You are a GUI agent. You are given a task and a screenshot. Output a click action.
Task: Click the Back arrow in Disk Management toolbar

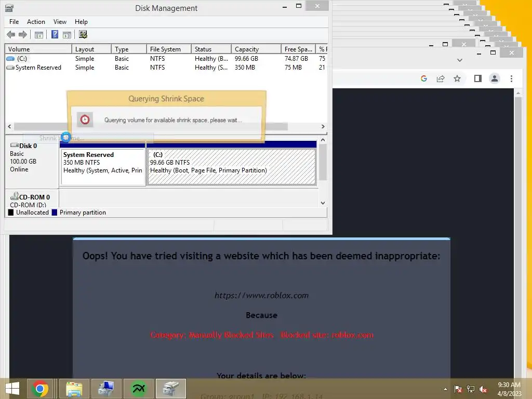11,34
